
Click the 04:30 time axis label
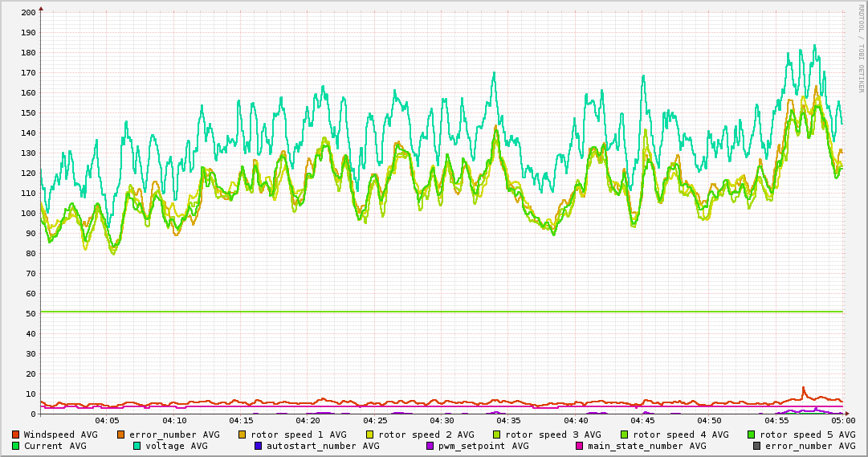coord(442,420)
